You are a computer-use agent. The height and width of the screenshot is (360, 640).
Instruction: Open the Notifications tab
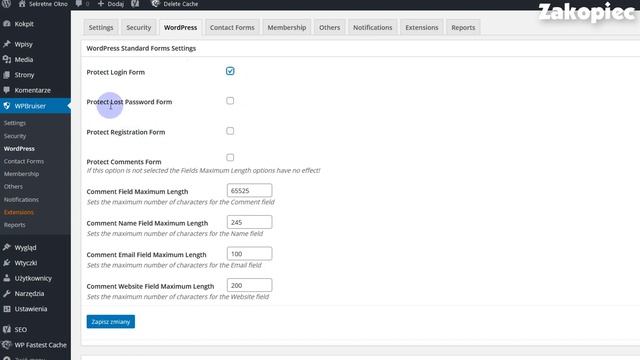click(372, 27)
